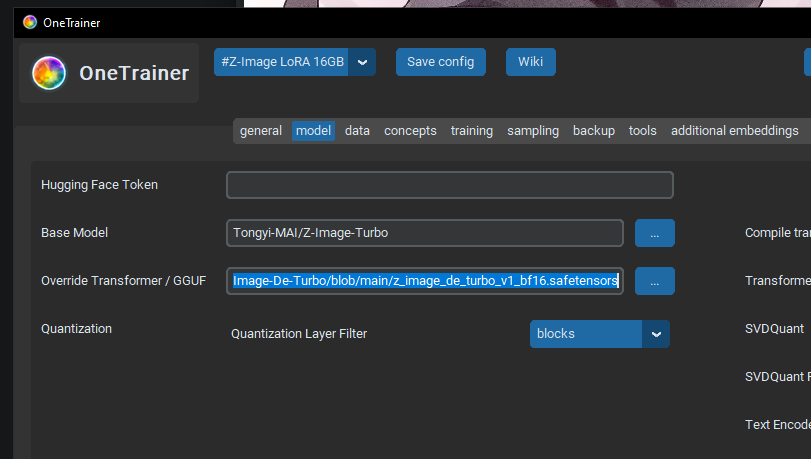Click the Quantization Layer Filter label
The height and width of the screenshot is (459, 811).
pyautogui.click(x=299, y=334)
